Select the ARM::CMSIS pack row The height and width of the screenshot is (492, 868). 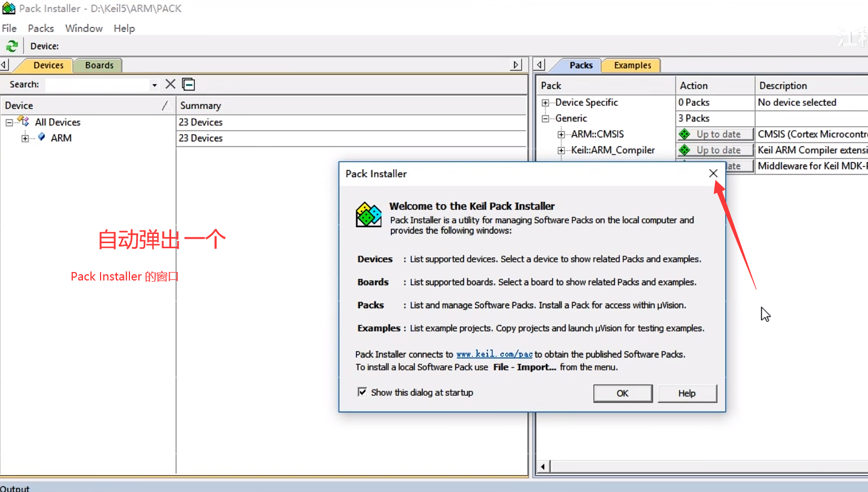coord(597,134)
